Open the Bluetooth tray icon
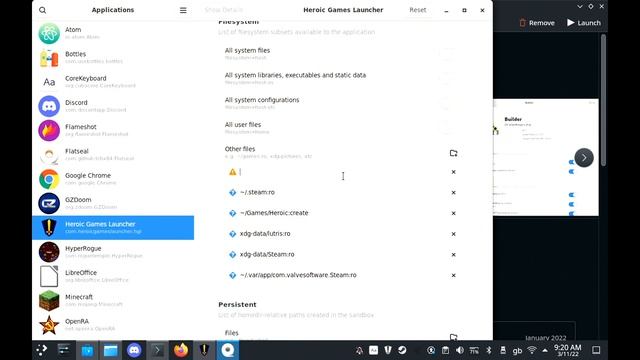640x360 pixels. pyautogui.click(x=489, y=350)
